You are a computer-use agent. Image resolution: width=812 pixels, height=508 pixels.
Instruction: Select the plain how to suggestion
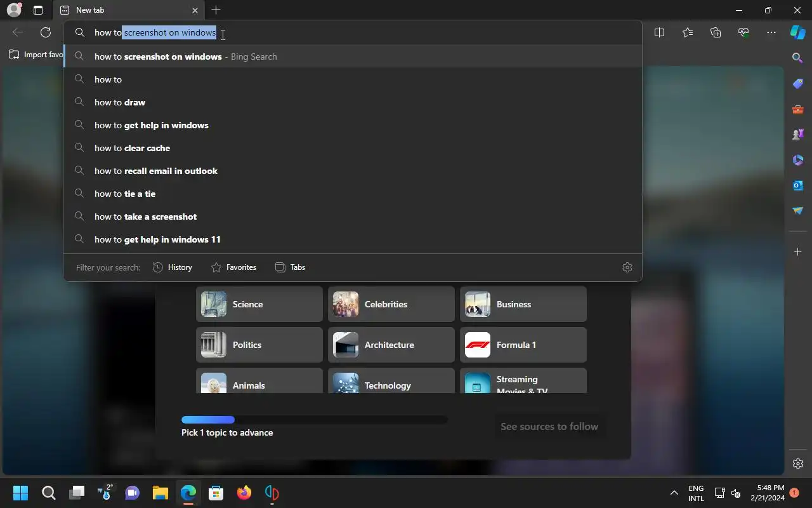pyautogui.click(x=353, y=79)
